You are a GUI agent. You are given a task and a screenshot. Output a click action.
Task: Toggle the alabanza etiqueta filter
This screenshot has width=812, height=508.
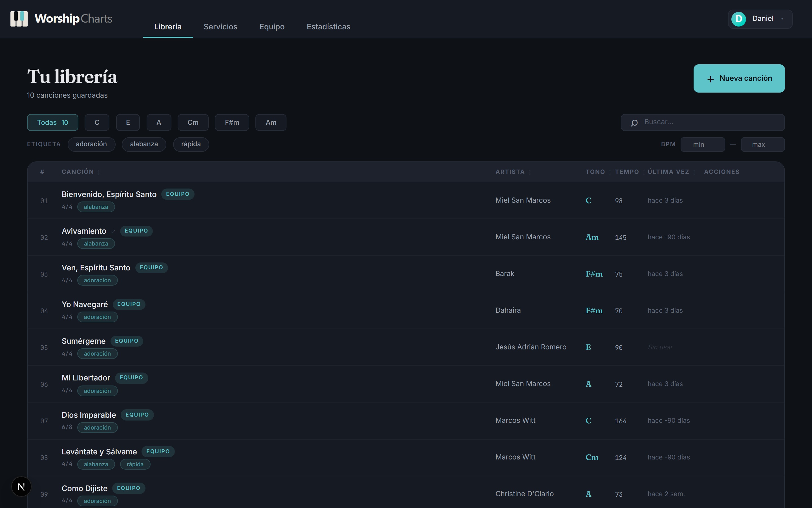coord(144,144)
